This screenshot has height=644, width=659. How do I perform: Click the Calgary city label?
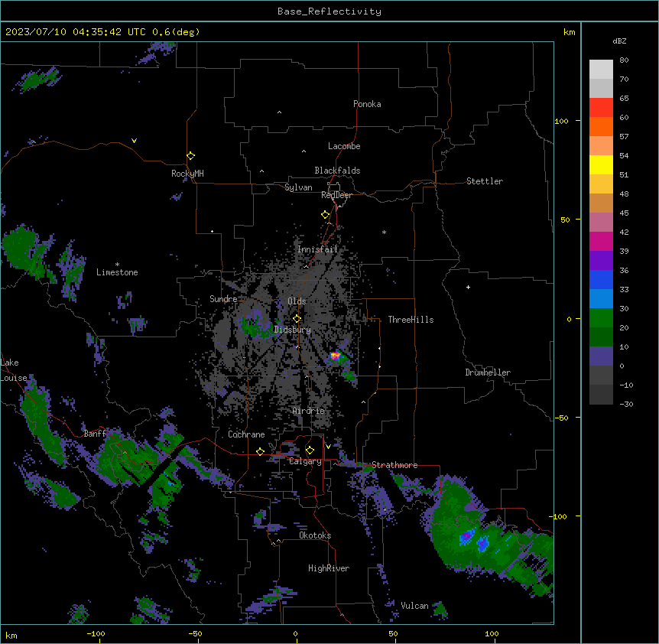(305, 461)
